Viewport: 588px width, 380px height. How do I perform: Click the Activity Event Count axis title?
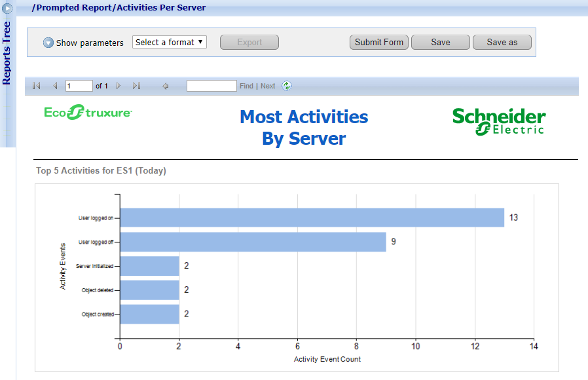[x=327, y=360]
